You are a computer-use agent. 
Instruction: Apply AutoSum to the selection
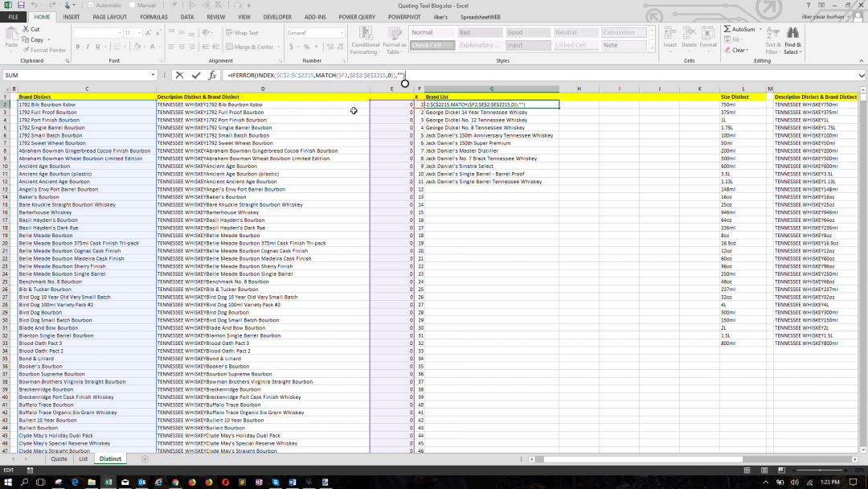pyautogui.click(x=743, y=30)
